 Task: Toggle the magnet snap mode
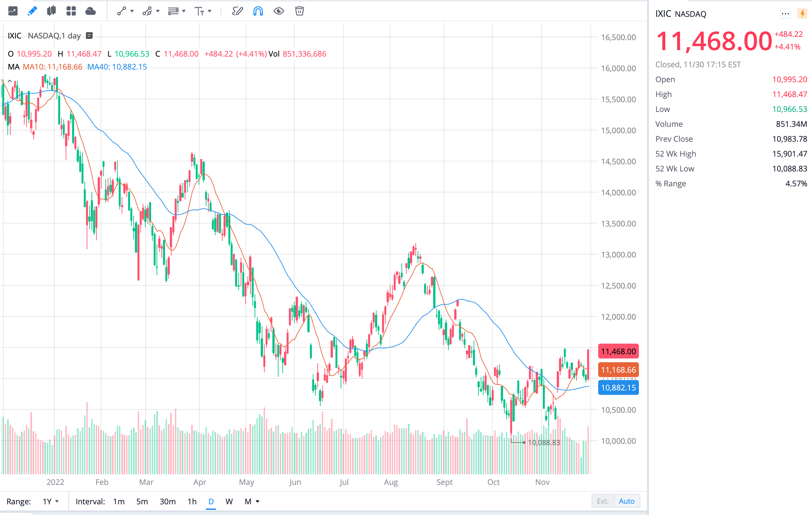click(258, 11)
